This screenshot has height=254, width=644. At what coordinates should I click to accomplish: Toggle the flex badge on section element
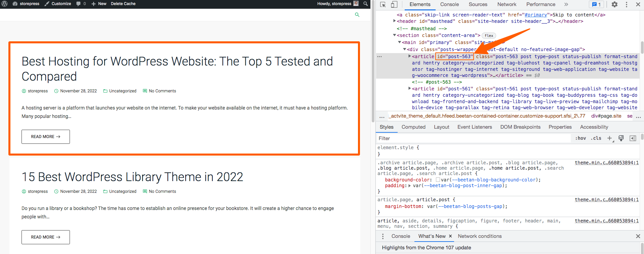click(x=489, y=36)
